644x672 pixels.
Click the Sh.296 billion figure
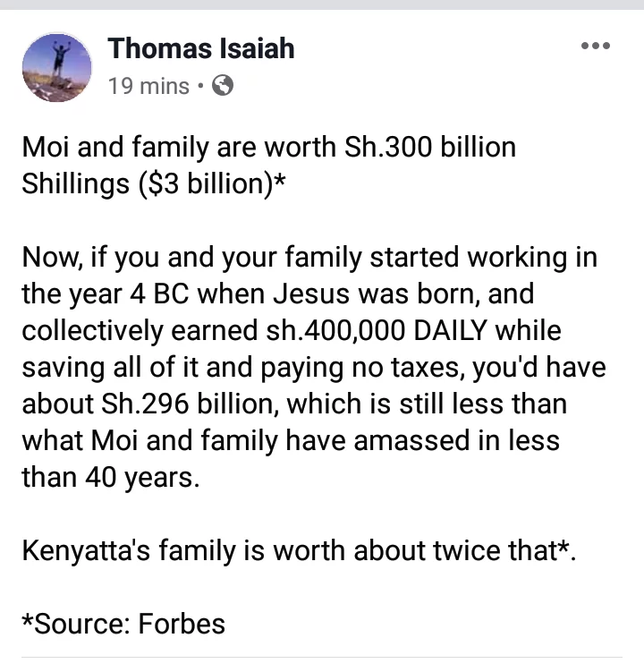[191, 404]
